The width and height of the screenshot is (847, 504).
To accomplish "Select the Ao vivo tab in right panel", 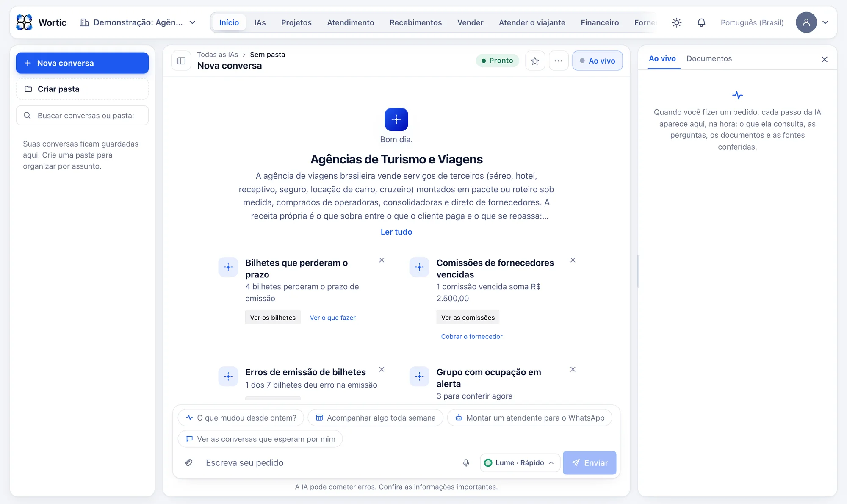I will (662, 58).
